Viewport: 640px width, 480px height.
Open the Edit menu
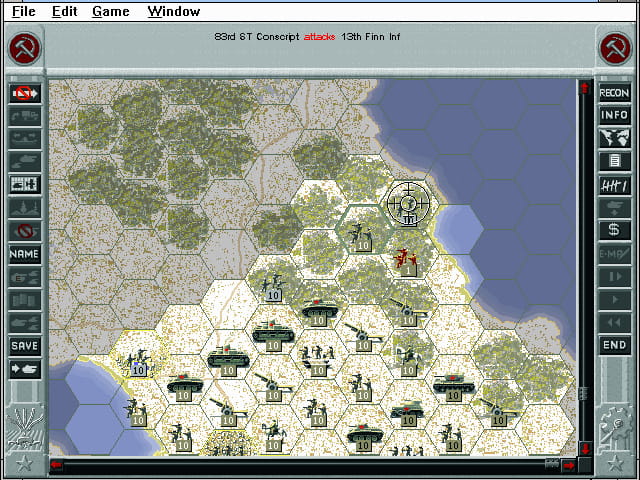[64, 11]
